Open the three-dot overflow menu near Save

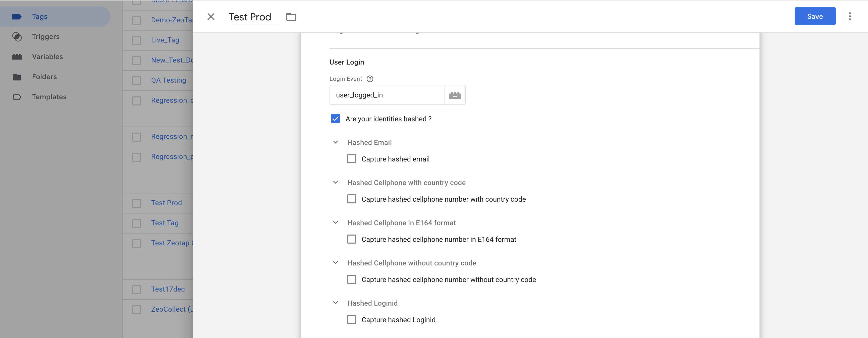[850, 16]
